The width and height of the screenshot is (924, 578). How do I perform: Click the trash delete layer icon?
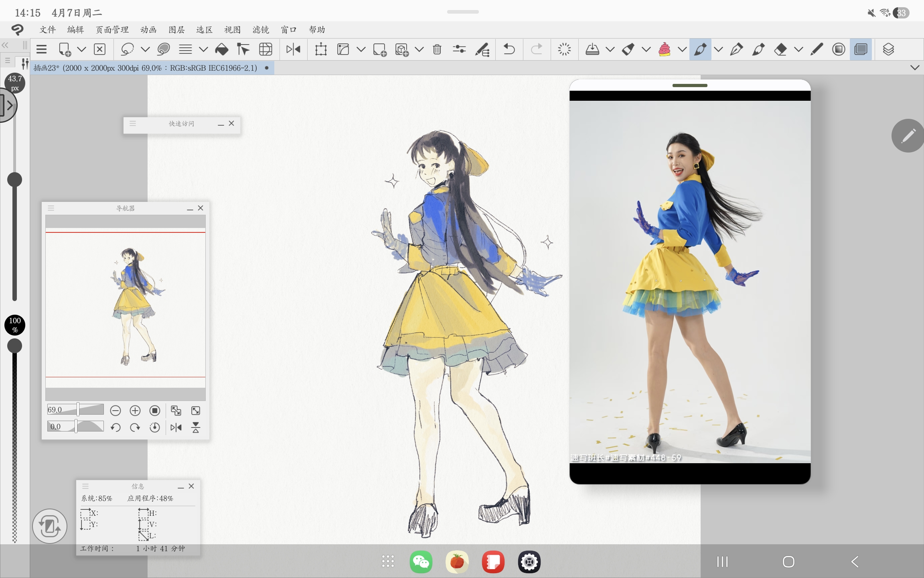click(x=437, y=49)
